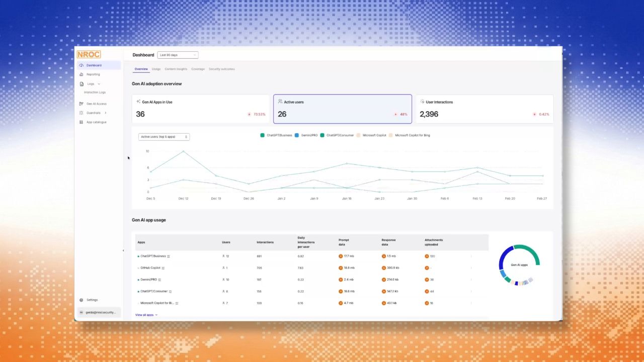644x362 pixels.
Task: Open row menu for ChatGPT/Business
Action: 471,256
